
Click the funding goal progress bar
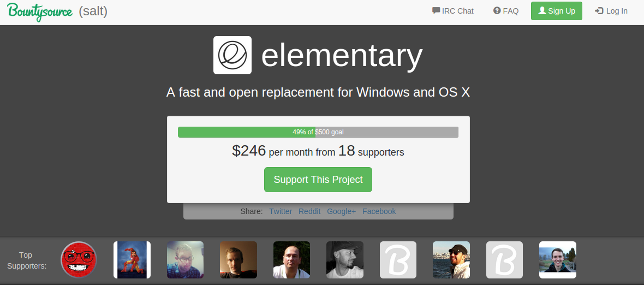point(318,132)
